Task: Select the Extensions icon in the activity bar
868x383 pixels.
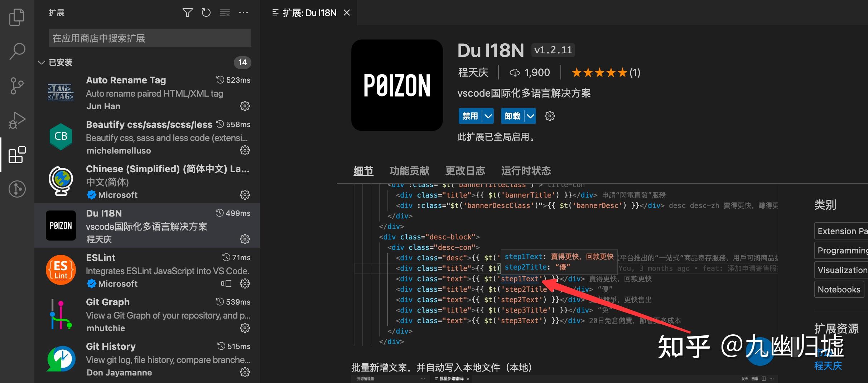Action: (x=17, y=155)
